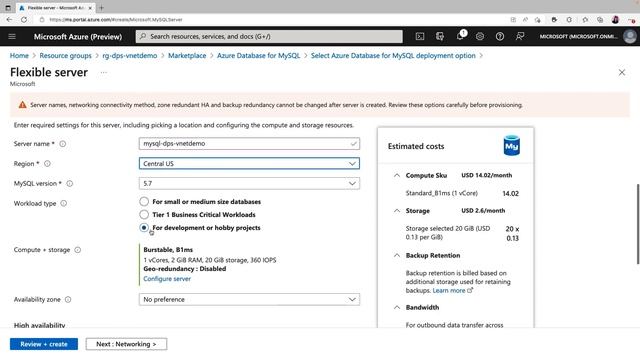Open the feedback icon in top bar
This screenshot has width=640, height=360.
(520, 36)
